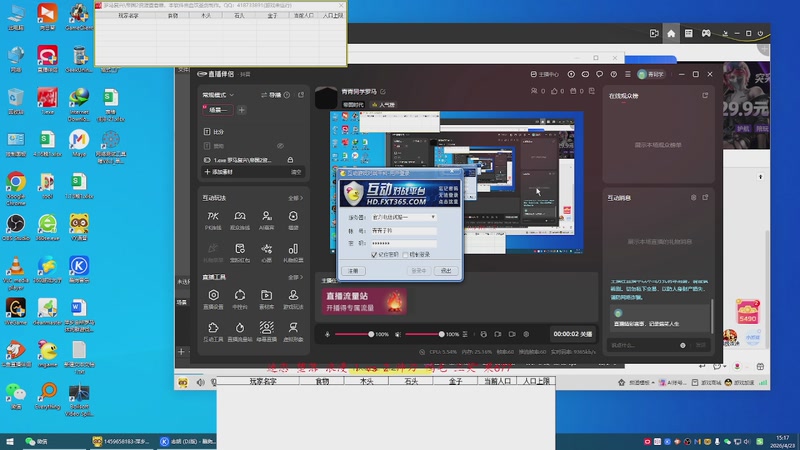Open the 微信 taskbar item
The image size is (800, 450).
37,441
